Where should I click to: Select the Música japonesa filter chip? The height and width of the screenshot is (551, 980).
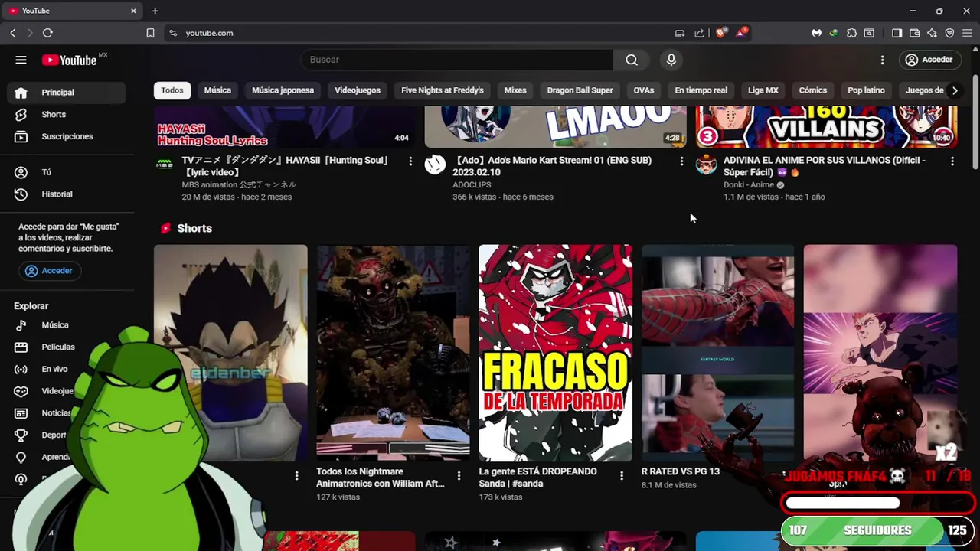tap(283, 90)
